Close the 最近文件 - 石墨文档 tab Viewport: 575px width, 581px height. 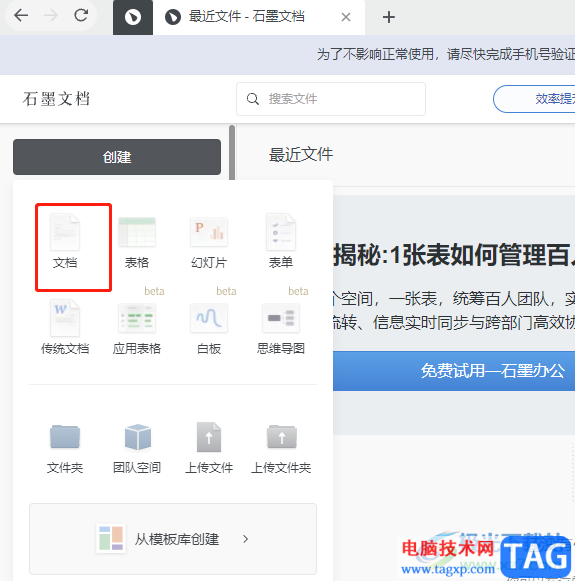pos(346,17)
